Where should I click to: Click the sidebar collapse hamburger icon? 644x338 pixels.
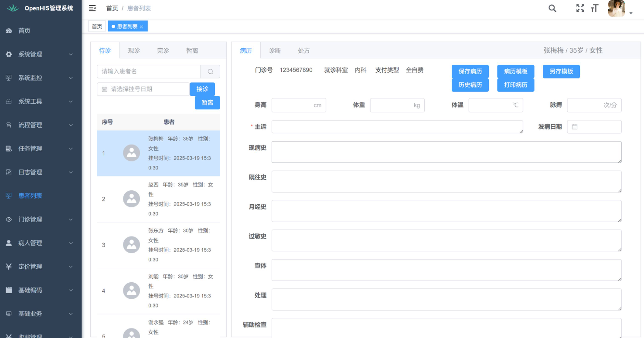(x=92, y=8)
